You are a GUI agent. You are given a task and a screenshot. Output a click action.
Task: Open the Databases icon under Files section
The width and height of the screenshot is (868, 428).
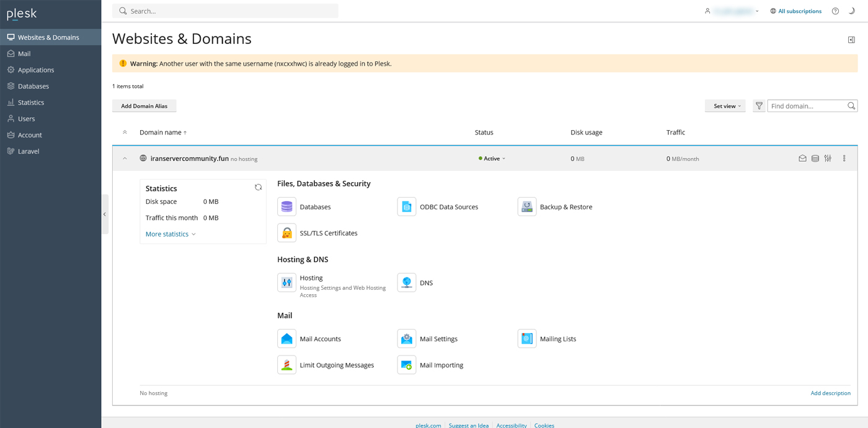pos(286,207)
